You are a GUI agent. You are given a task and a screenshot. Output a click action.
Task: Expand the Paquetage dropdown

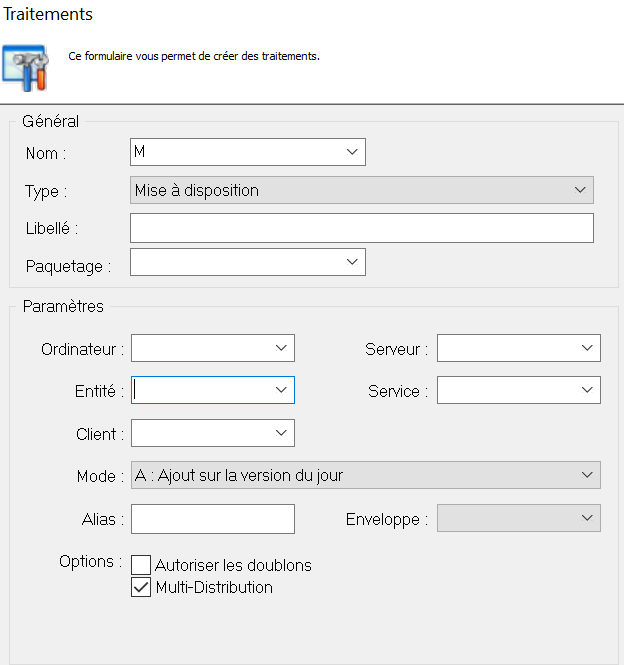tap(352, 262)
